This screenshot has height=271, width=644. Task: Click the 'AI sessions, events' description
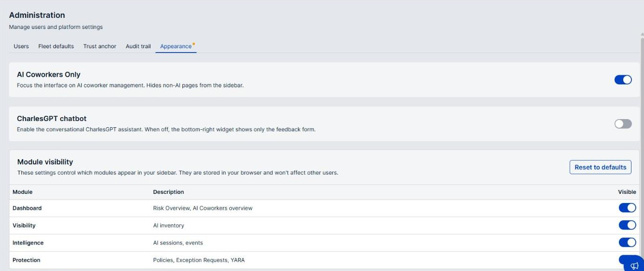pyautogui.click(x=178, y=243)
